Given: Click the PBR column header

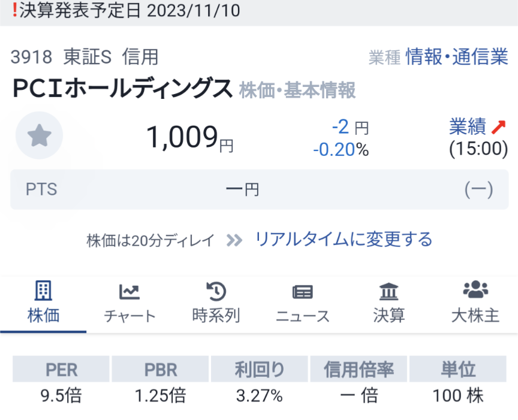Looking at the screenshot, I should click(161, 370).
